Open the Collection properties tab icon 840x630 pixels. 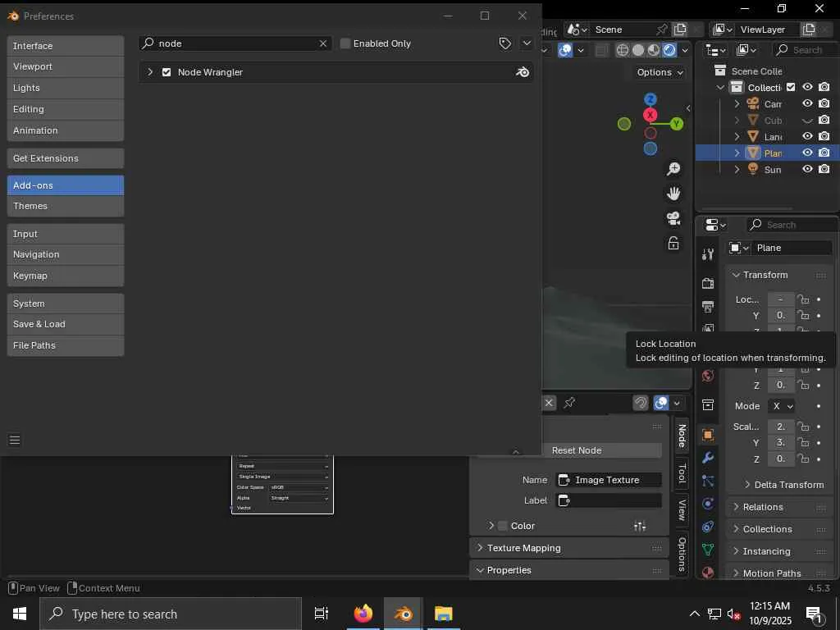(708, 405)
